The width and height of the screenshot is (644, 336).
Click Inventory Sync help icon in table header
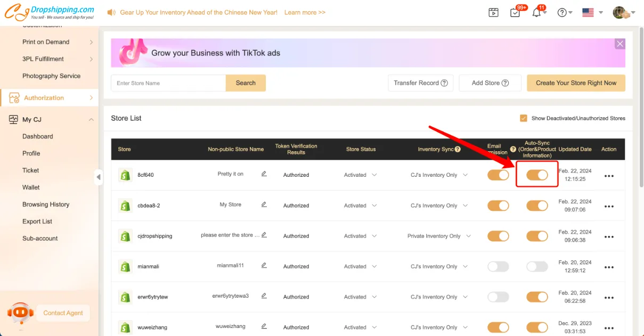[x=458, y=150]
